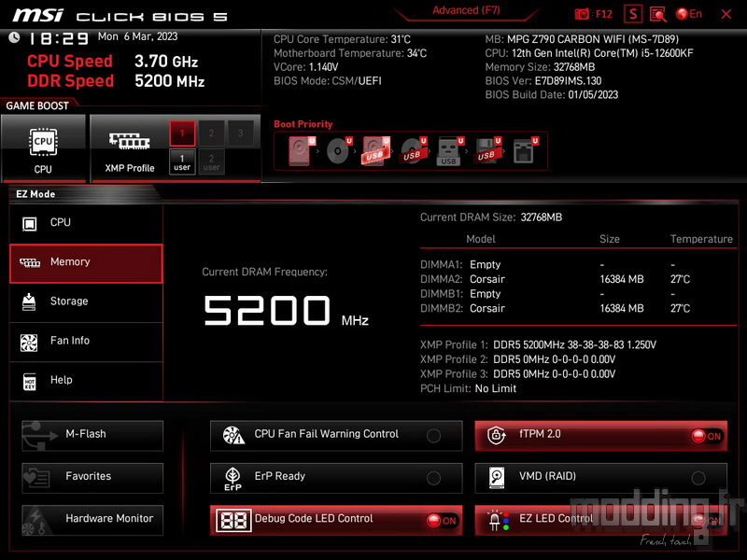
Task: Click the CPU chip icon in sidebar
Action: click(30, 223)
